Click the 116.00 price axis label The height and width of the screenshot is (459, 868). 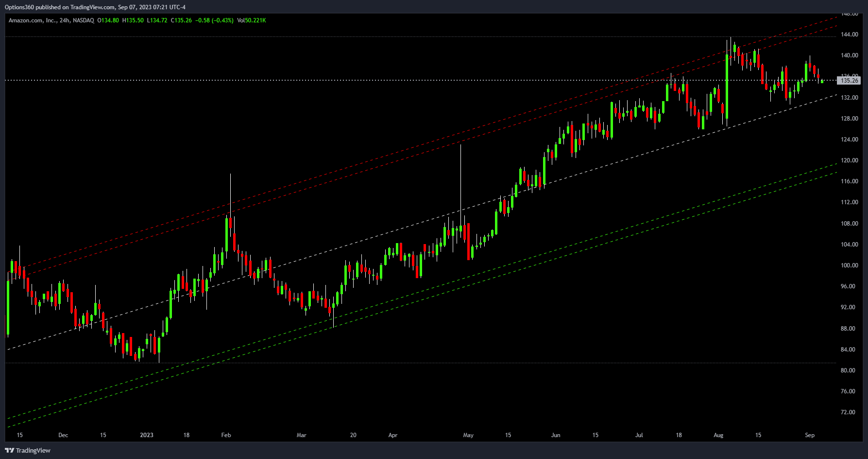pyautogui.click(x=849, y=181)
